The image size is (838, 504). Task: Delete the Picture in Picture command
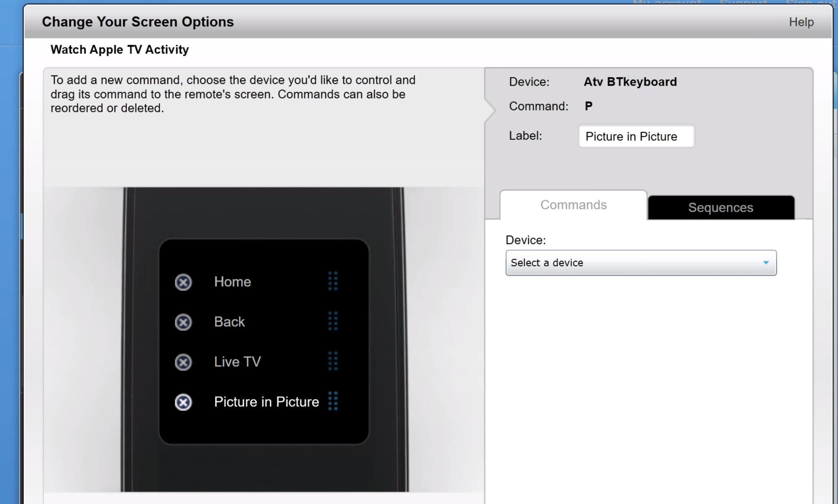[183, 402]
